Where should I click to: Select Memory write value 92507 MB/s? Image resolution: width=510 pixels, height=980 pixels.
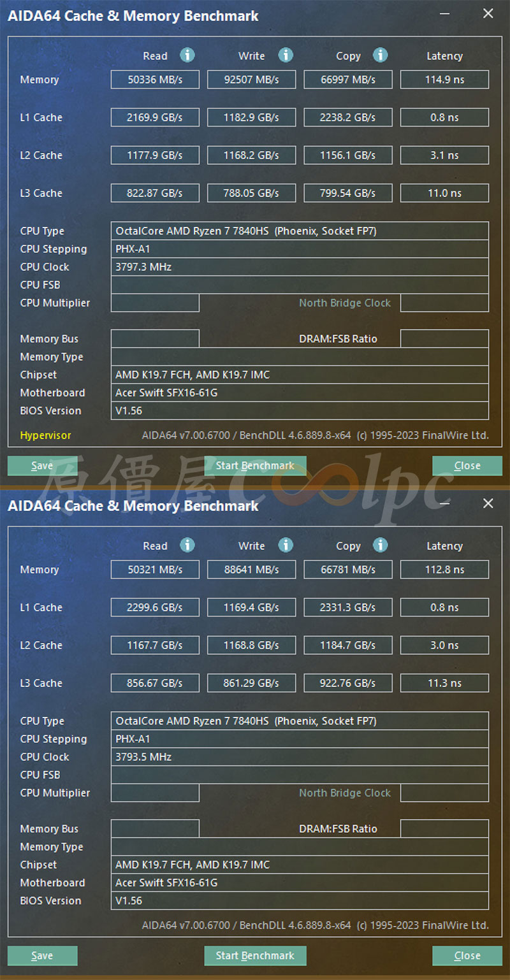click(252, 80)
